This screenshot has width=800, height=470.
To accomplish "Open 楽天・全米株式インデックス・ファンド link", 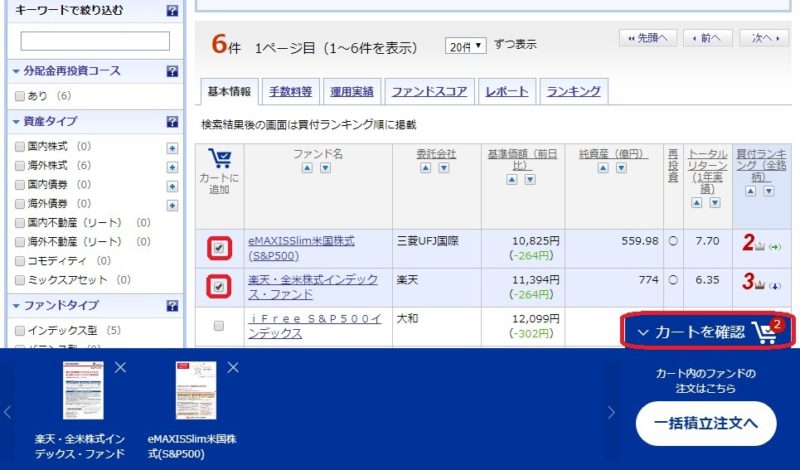I will tap(313, 287).
